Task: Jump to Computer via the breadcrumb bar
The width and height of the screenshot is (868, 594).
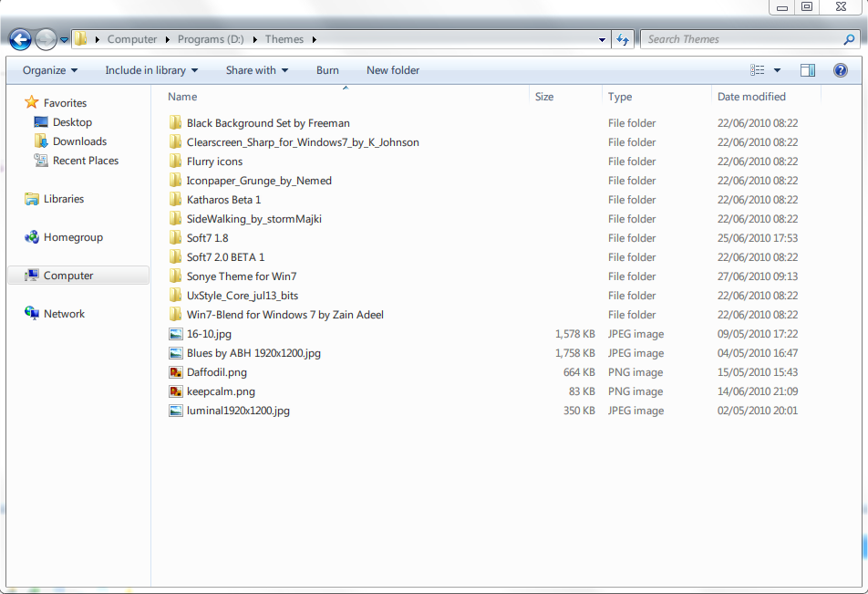Action: [x=133, y=39]
